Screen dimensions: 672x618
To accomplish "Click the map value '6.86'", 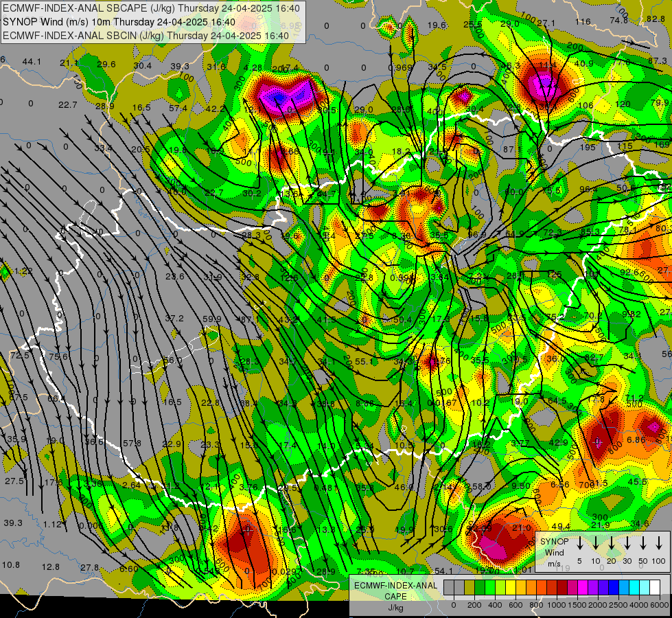I will pyautogui.click(x=636, y=439).
